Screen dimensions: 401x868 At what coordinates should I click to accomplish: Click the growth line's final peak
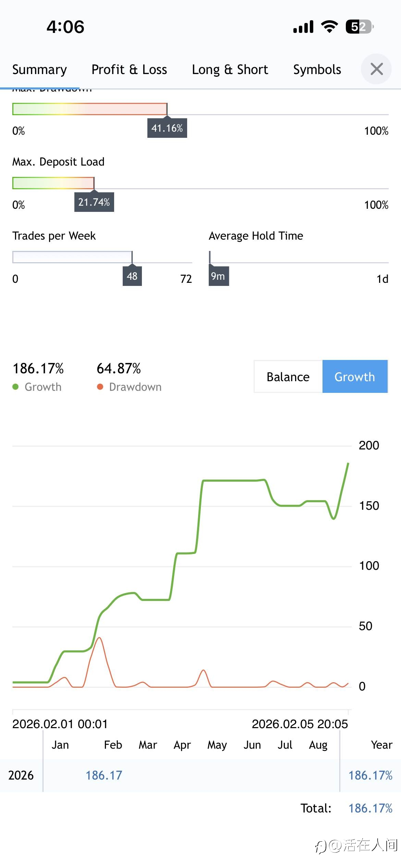pyautogui.click(x=348, y=463)
